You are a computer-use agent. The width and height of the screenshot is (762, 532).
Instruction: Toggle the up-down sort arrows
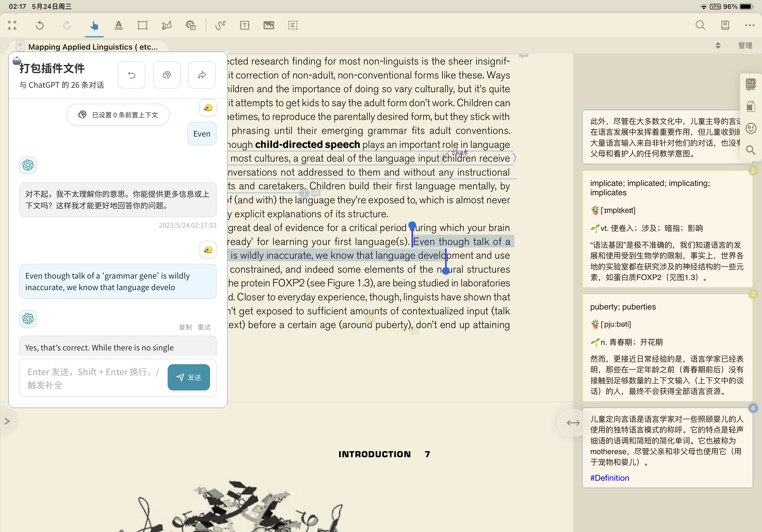[x=718, y=46]
